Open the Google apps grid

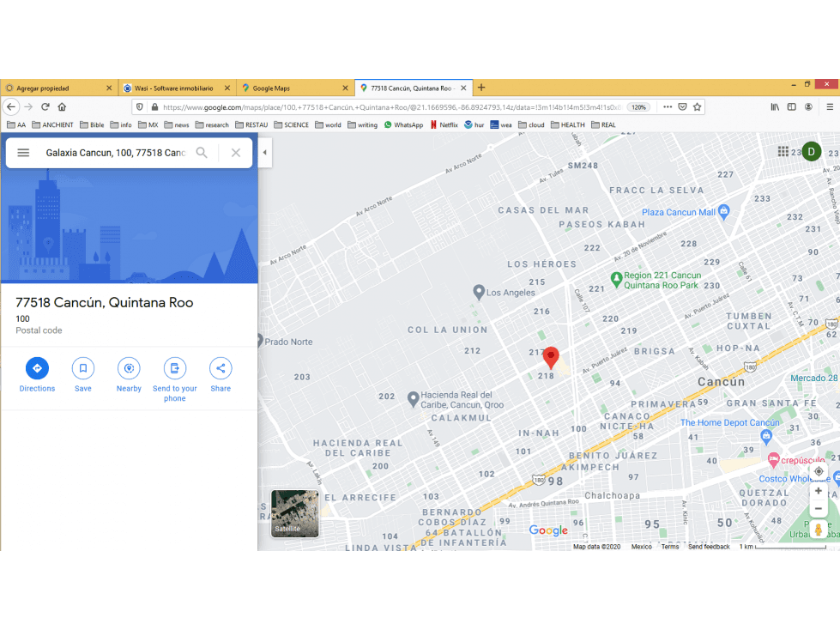pyautogui.click(x=783, y=152)
